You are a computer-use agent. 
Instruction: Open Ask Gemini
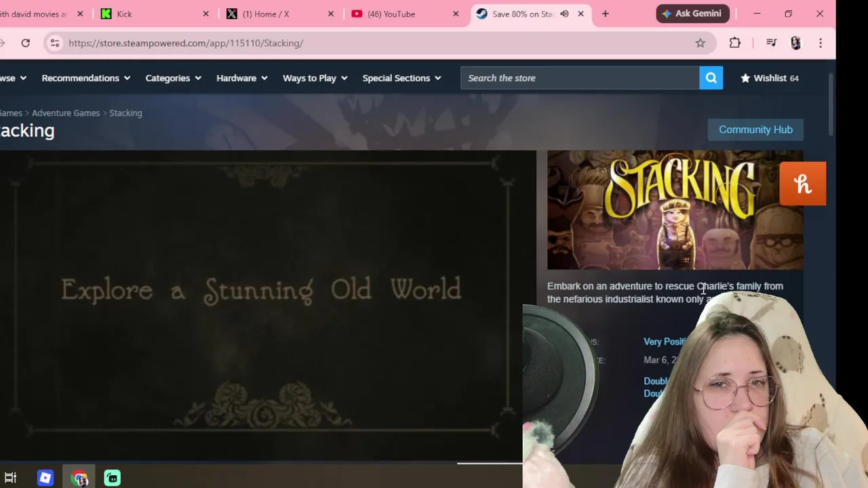pyautogui.click(x=692, y=14)
